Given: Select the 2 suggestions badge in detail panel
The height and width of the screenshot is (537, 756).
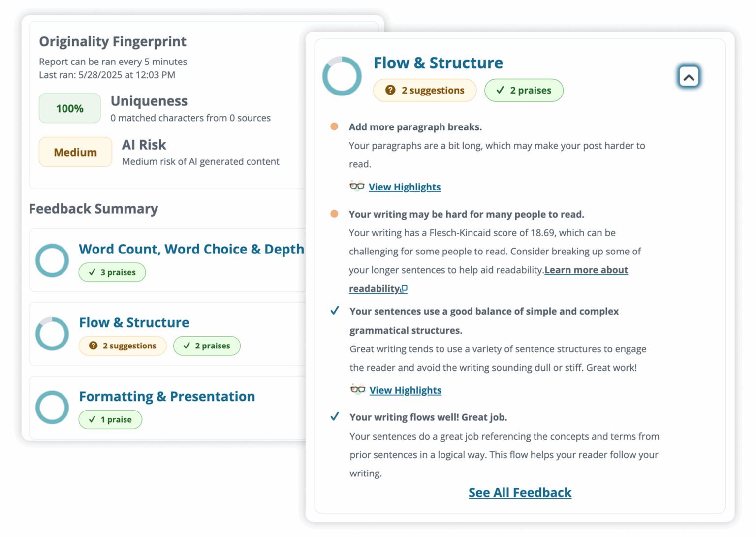Looking at the screenshot, I should click(425, 90).
